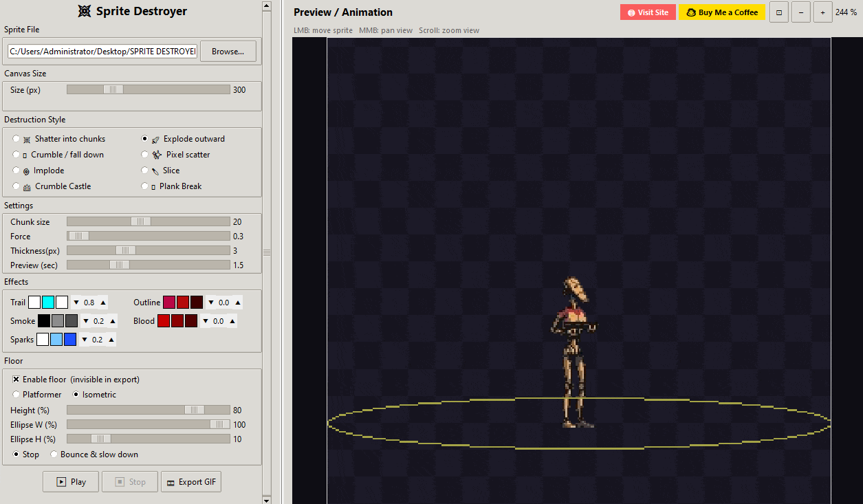863x504 pixels.
Task: Select Crumble / fall down style
Action: coord(17,155)
